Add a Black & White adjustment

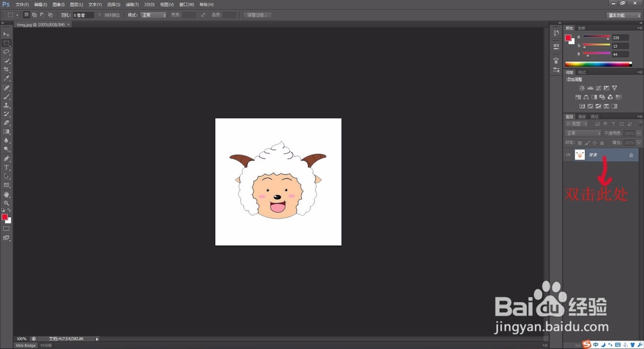[594, 97]
